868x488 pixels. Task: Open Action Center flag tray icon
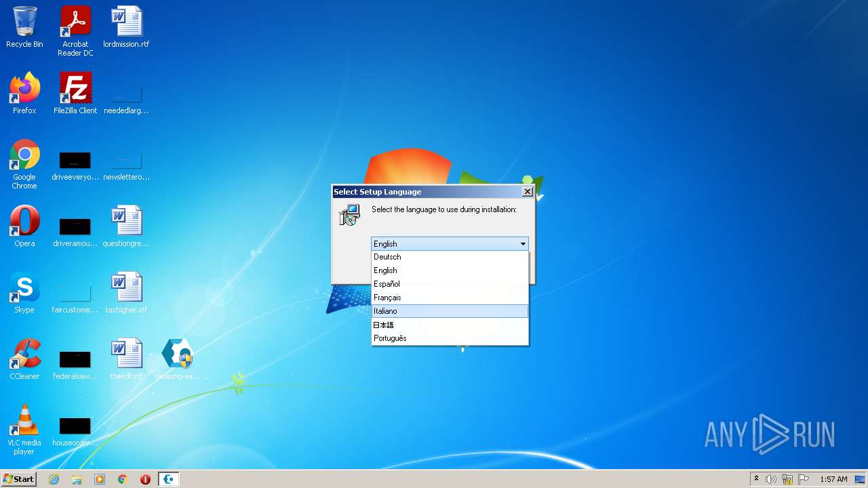[x=804, y=479]
